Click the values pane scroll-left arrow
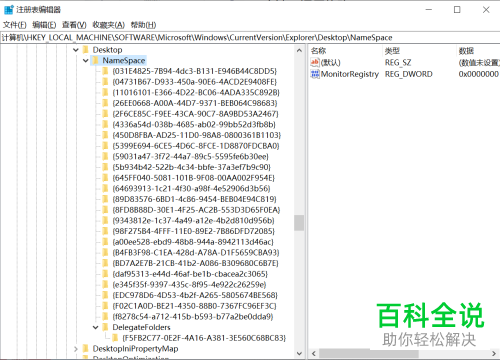Screen dimensions: 500x360 coord(314,353)
